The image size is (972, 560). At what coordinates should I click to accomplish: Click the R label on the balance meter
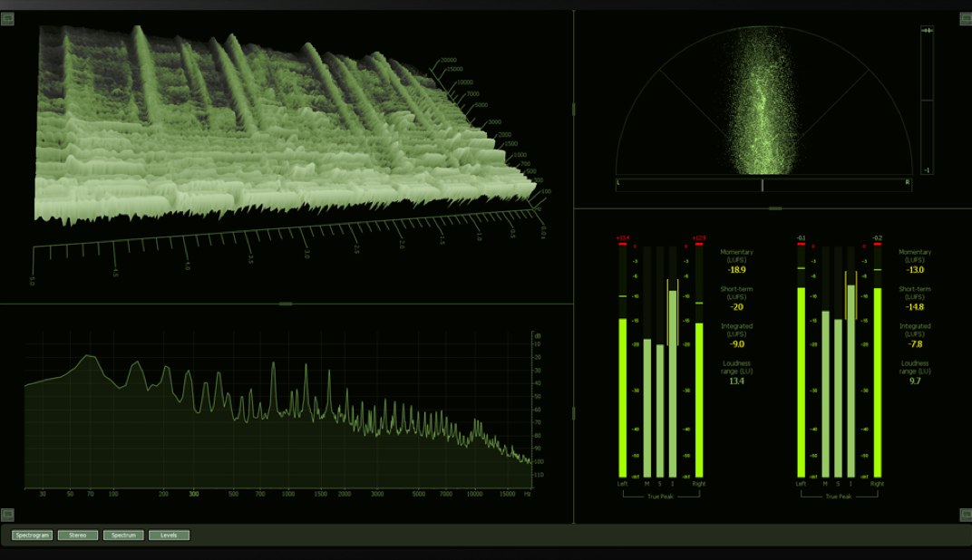click(x=908, y=183)
